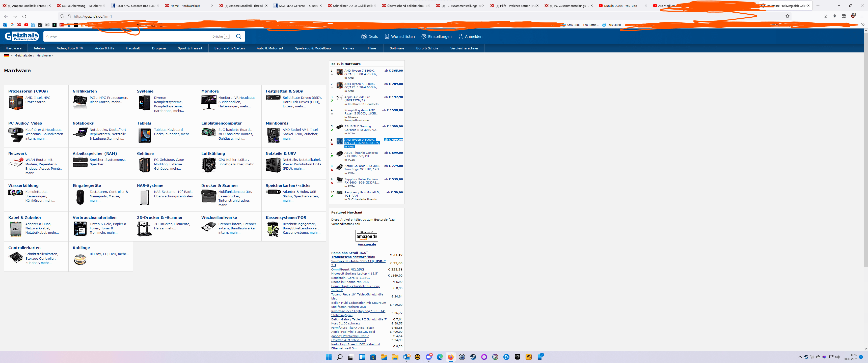
Task: Open the Amazon.de featured merchant link
Action: tap(367, 245)
